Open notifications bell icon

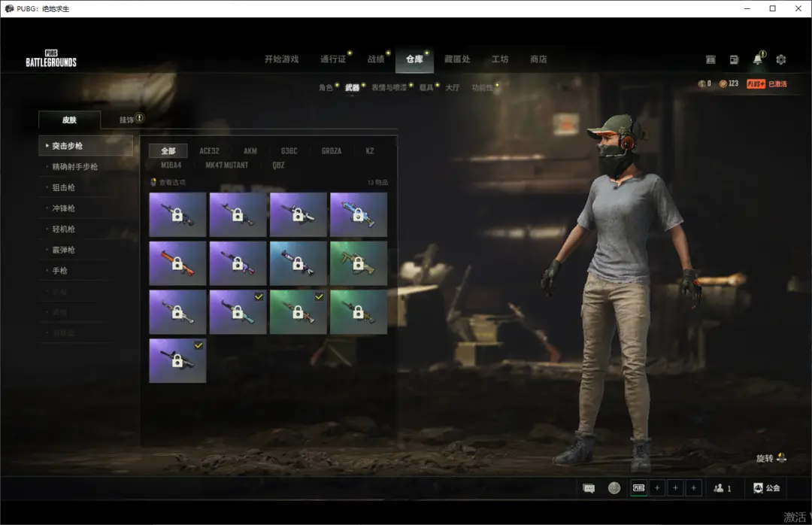pyautogui.click(x=758, y=59)
